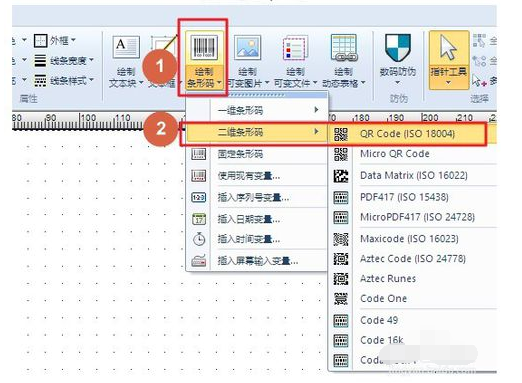The image size is (522, 383).
Task: Expand the 线条宽度 dropdown arrow
Action: coord(91,60)
